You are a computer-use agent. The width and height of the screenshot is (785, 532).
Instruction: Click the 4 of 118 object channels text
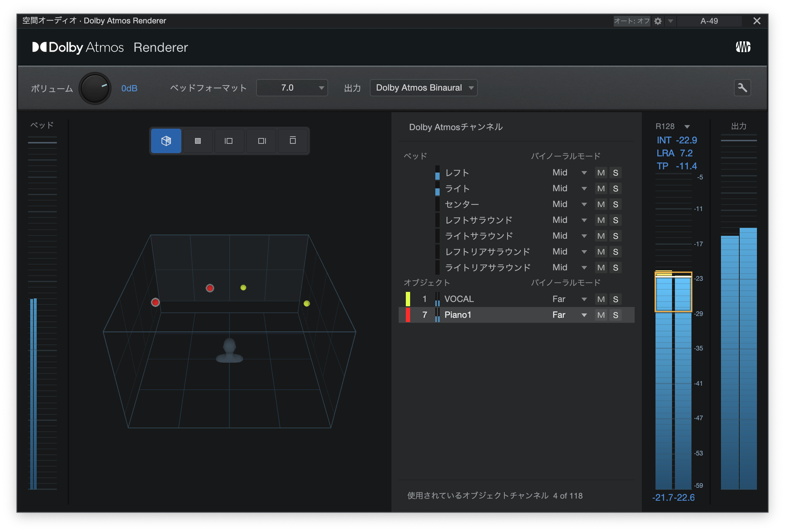568,496
